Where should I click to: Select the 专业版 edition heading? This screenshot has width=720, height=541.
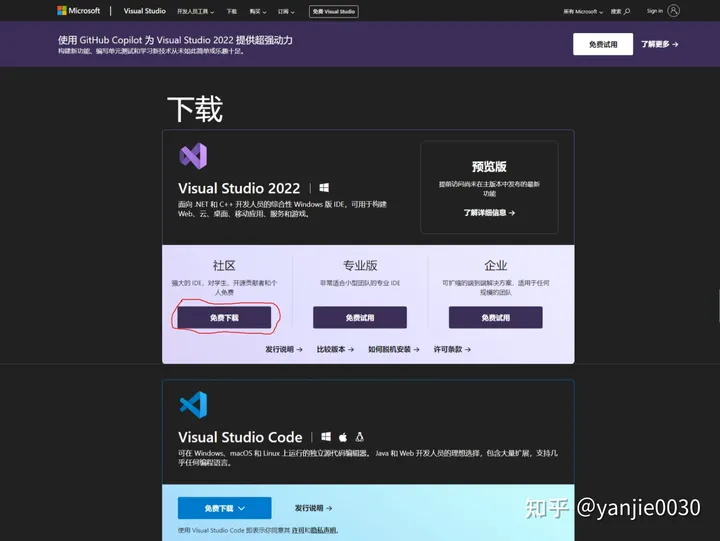coord(360,265)
